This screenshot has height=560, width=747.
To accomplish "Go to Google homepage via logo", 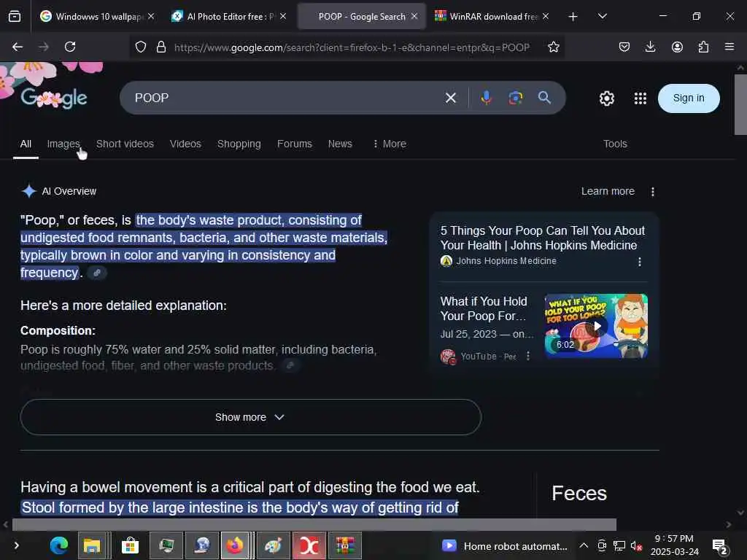I will pyautogui.click(x=53, y=98).
